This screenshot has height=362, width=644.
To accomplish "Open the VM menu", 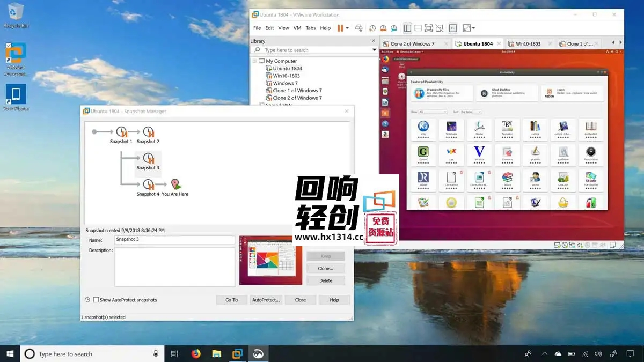I will (297, 28).
